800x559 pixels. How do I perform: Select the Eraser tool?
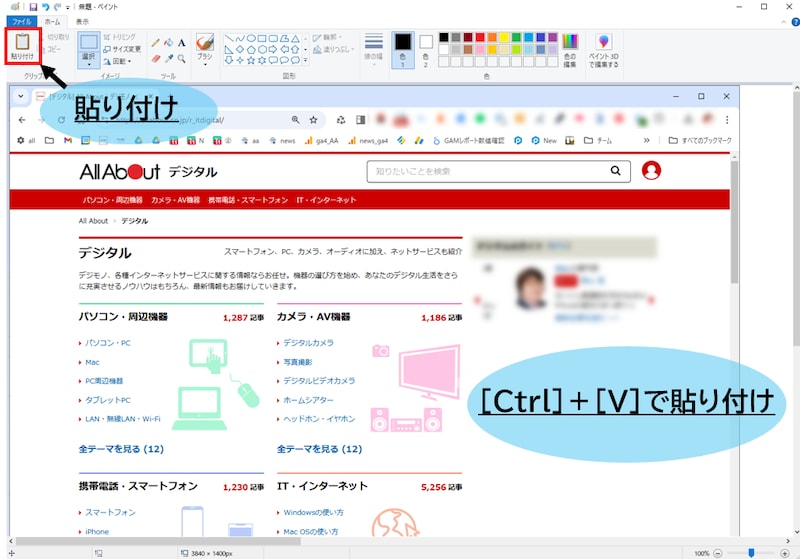(x=156, y=59)
